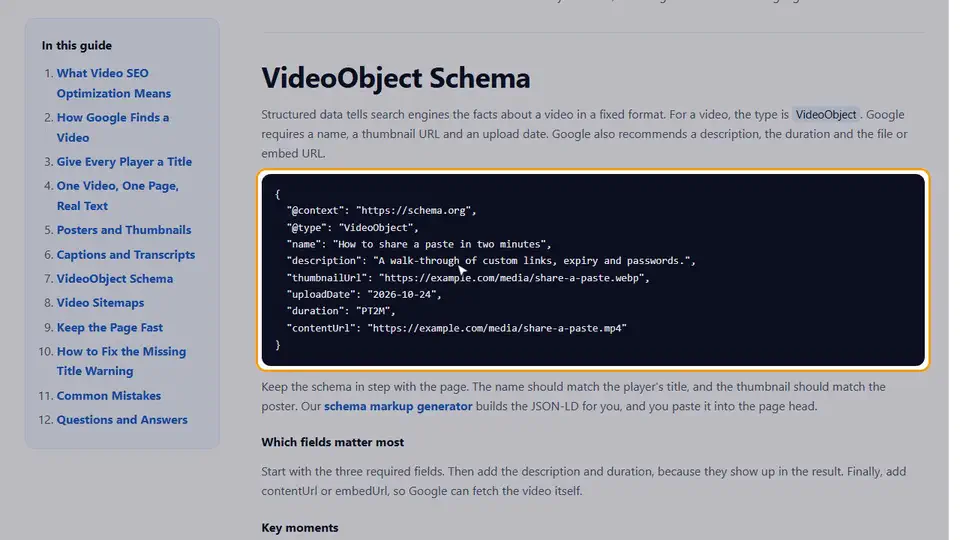
Task: Click the 'contentUrl' line in code block
Action: (457, 328)
